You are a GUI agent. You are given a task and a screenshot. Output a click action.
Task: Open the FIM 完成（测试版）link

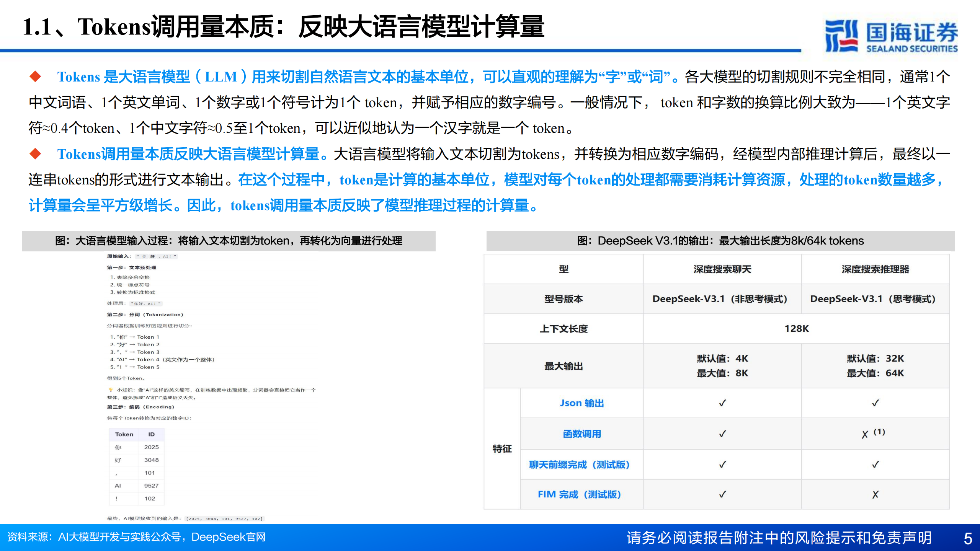(579, 494)
